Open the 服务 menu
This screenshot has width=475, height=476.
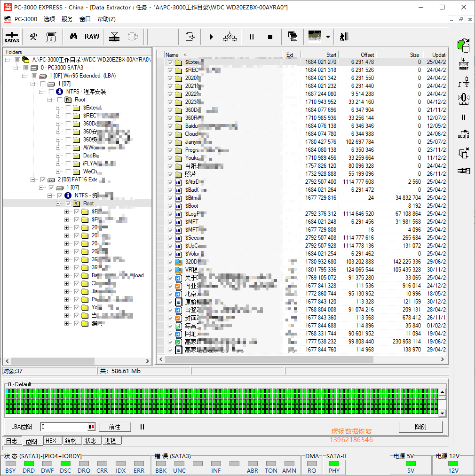pyautogui.click(x=67, y=19)
